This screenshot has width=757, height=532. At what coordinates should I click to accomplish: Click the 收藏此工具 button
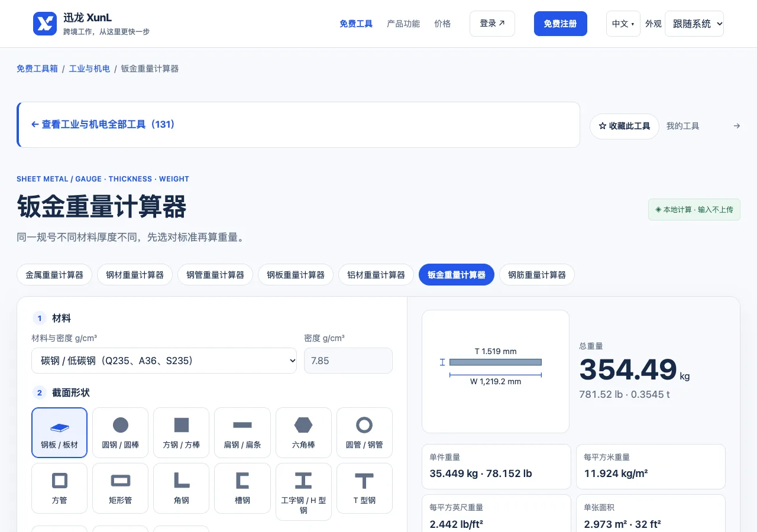tap(625, 126)
